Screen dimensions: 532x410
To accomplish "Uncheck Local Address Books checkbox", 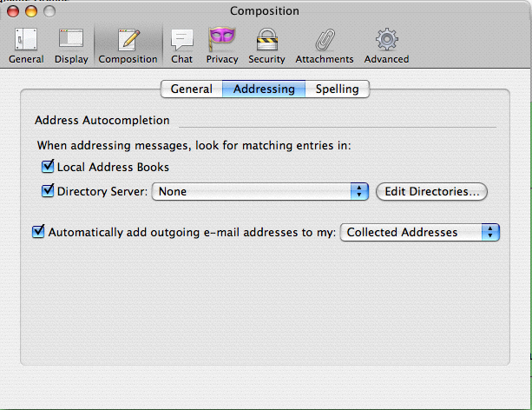I will 48,167.
